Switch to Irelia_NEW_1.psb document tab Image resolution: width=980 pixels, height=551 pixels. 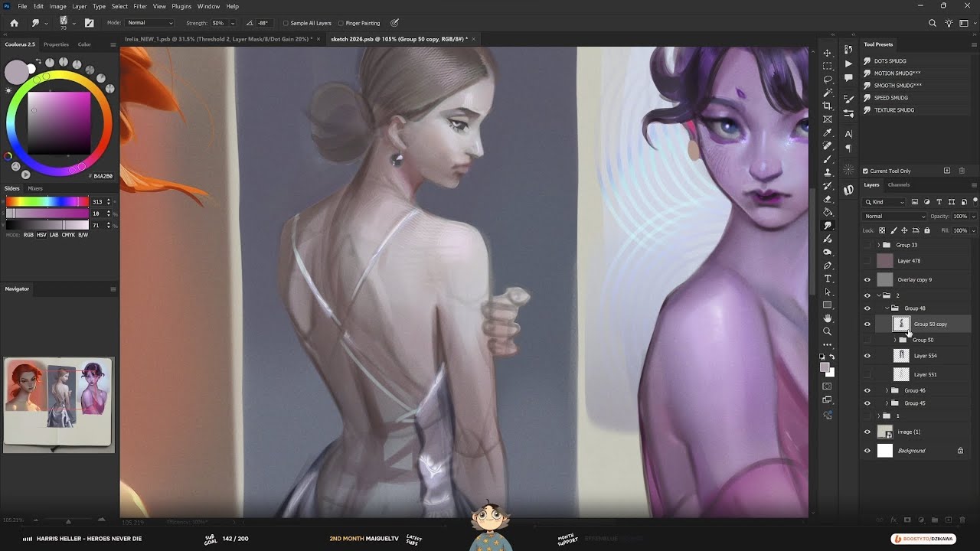(218, 38)
